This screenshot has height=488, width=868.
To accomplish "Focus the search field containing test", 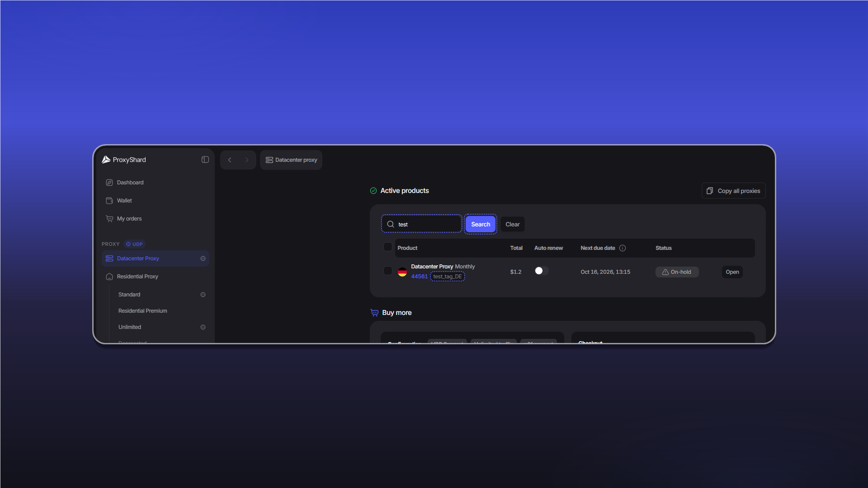I will point(421,224).
